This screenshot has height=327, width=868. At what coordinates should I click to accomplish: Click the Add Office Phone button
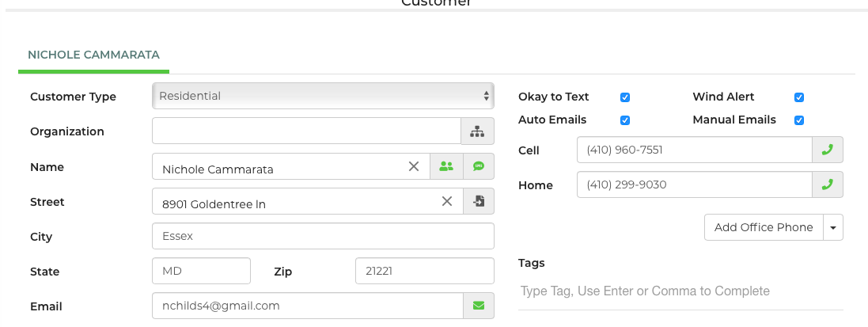pyautogui.click(x=763, y=227)
